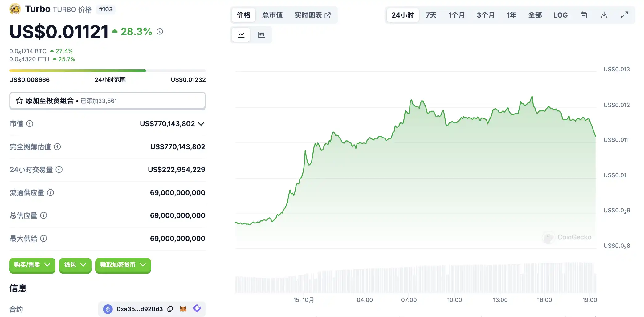Switch to the 总市值 tab
Screen dimensions: 644x317
point(272,15)
